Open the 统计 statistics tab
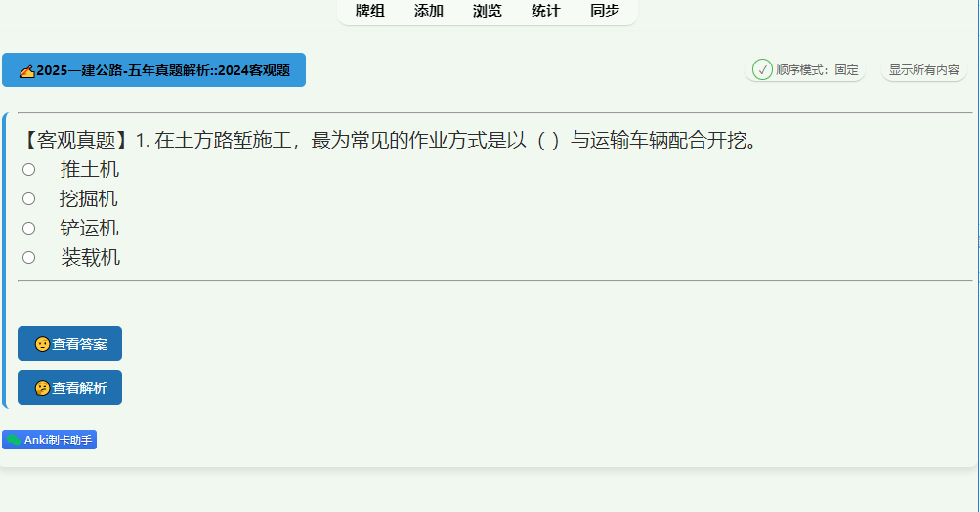The image size is (980, 512). pyautogui.click(x=545, y=11)
